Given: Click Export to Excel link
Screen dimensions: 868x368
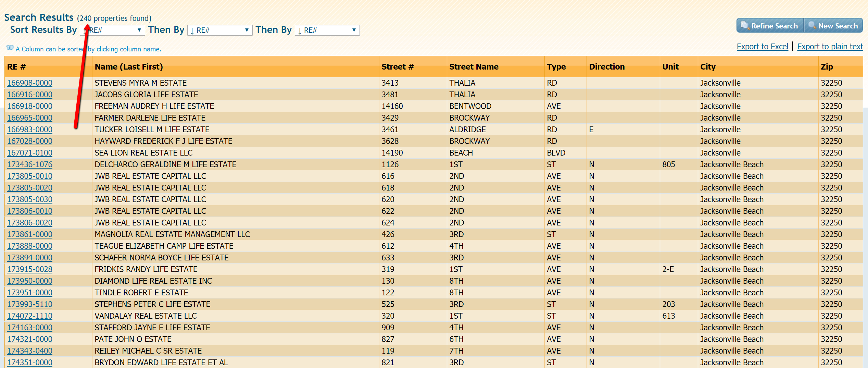Looking at the screenshot, I should pos(762,47).
